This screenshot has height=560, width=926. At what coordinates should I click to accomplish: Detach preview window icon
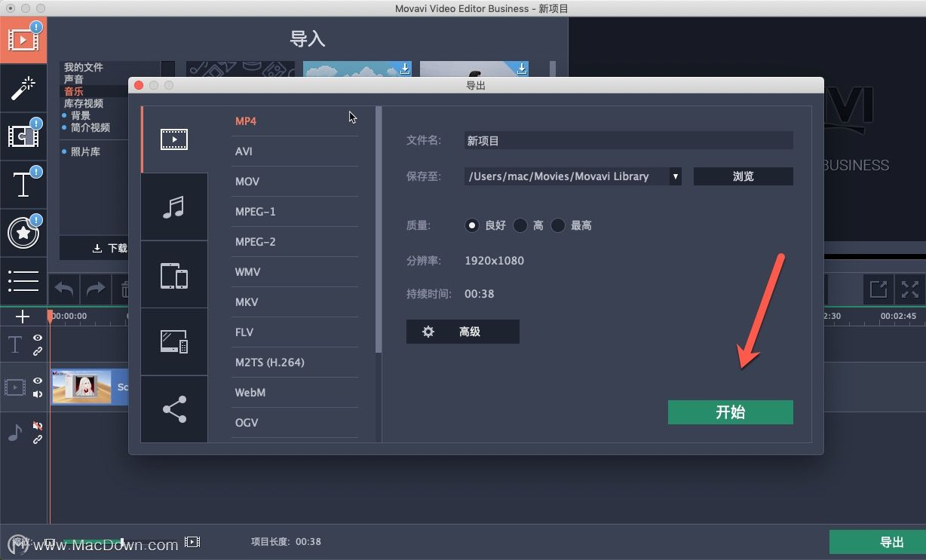click(x=878, y=289)
